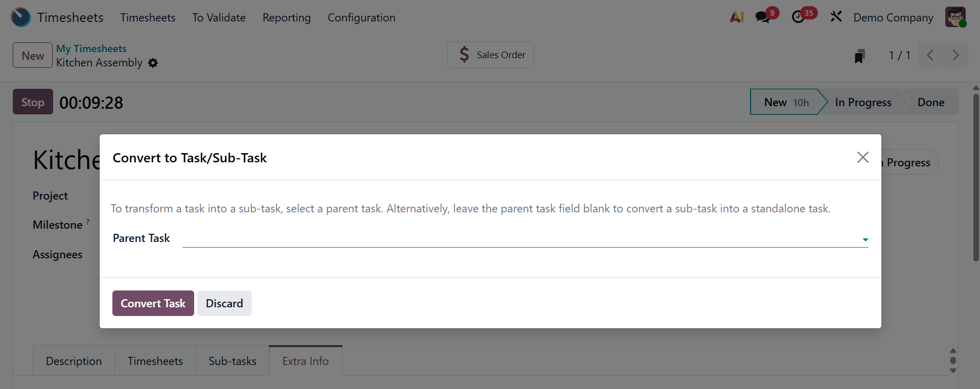Viewport: 980px width, 389px height.
Task: Open the Demo Company switcher
Action: point(893,17)
